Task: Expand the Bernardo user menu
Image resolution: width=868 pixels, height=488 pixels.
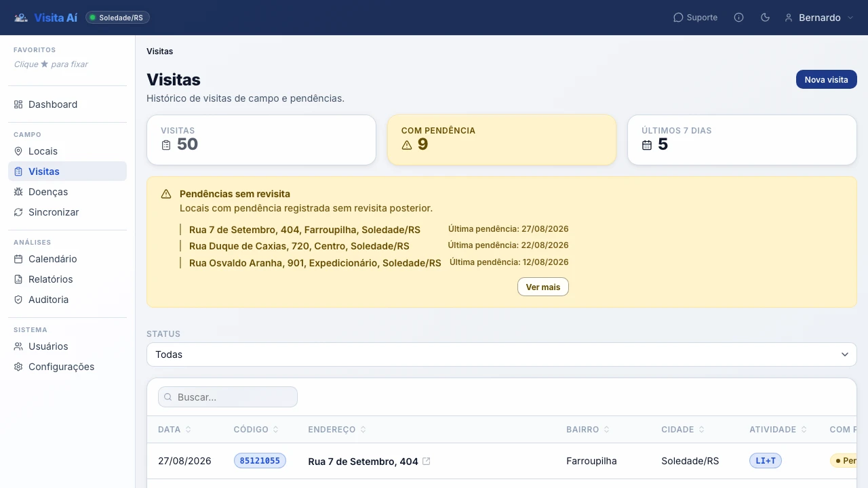Action: tap(818, 18)
